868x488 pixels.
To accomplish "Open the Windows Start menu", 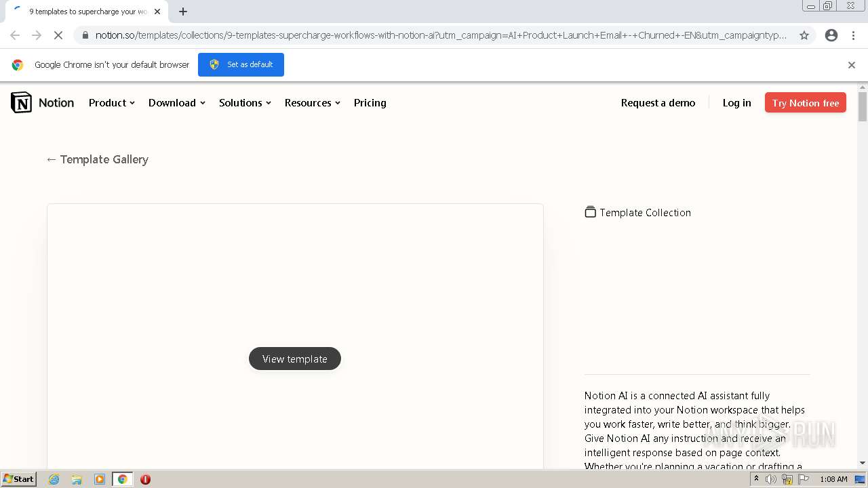I will point(19,479).
